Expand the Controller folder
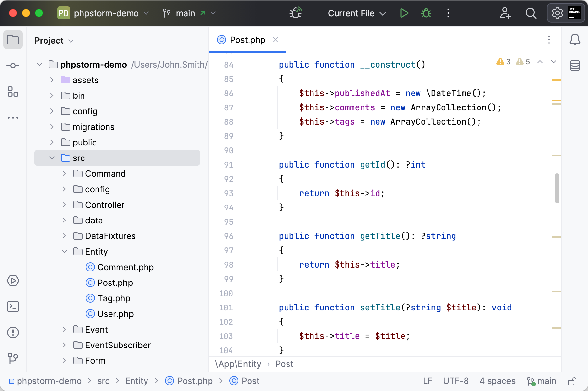This screenshot has width=588, height=391. coord(64,205)
